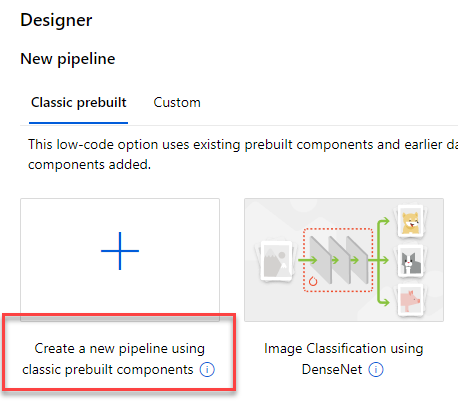Click 'Image Classification using DenseNet' label
458x404 pixels.
point(344,359)
